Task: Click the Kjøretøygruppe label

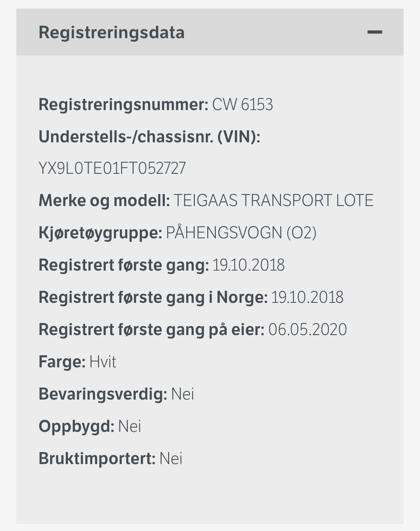Action: coord(100,233)
